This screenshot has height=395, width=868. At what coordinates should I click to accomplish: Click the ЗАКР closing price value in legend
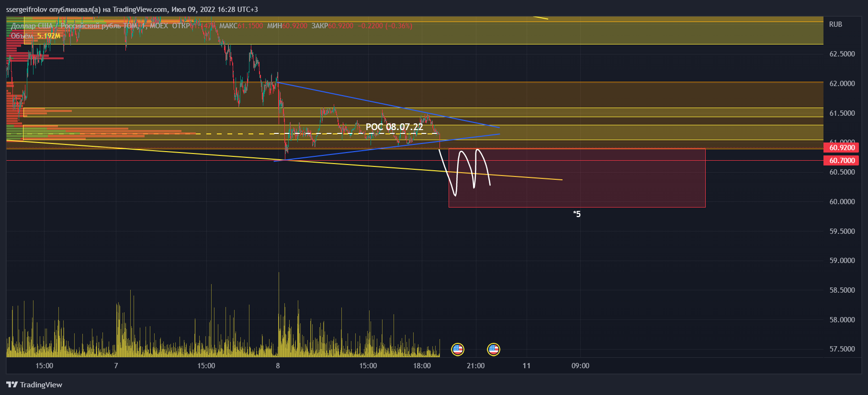tap(340, 26)
